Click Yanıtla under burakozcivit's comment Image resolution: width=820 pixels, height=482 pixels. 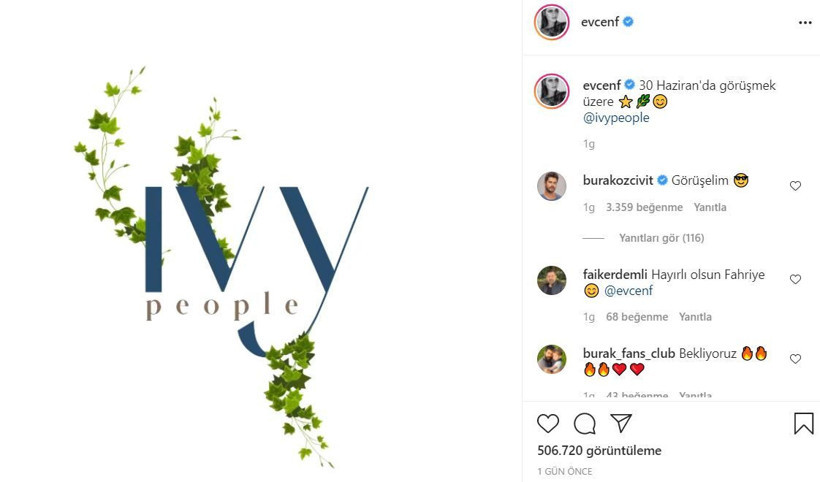(x=710, y=208)
